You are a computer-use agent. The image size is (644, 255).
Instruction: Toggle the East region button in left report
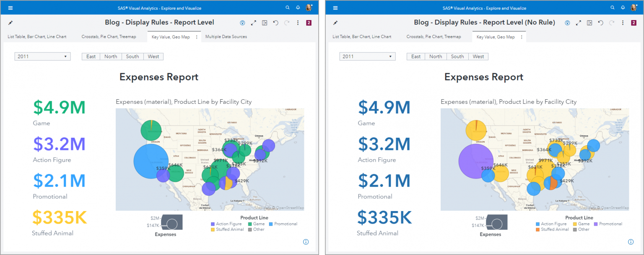(x=91, y=57)
